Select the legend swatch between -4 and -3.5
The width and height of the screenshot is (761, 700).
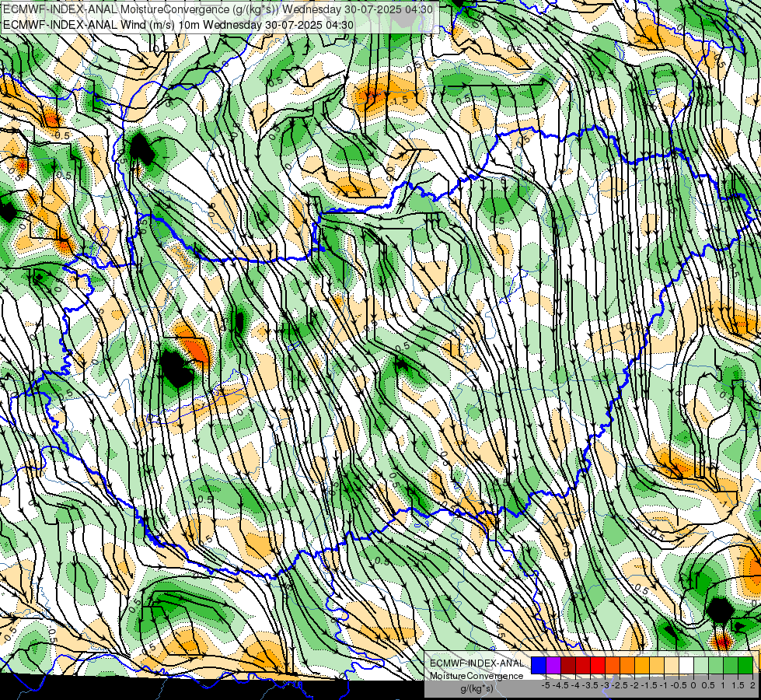pos(583,665)
